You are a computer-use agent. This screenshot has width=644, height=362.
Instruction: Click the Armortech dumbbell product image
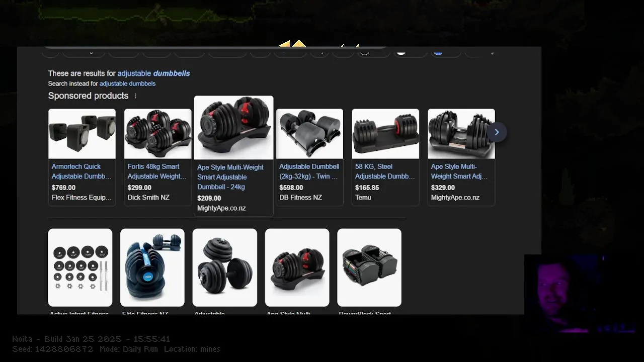82,134
